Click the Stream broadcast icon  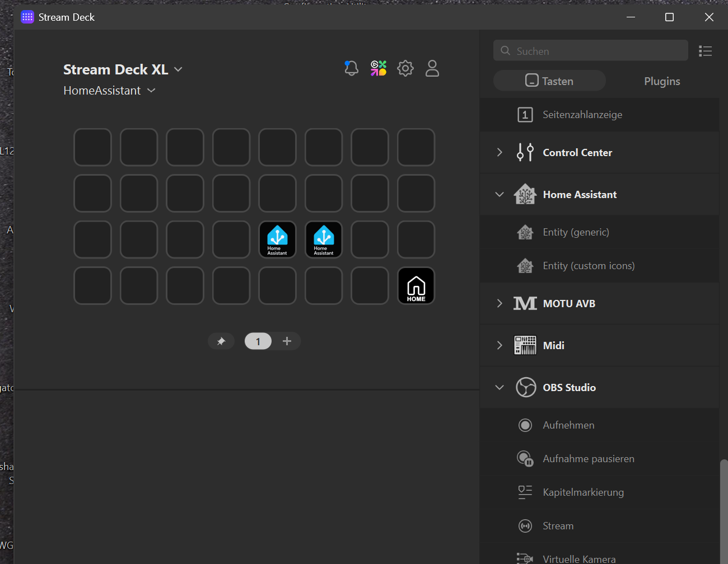(x=525, y=526)
